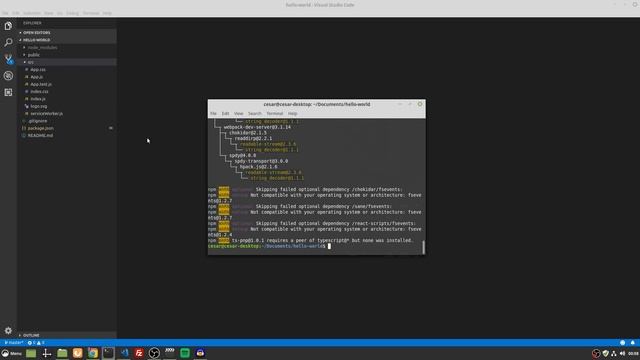Click the OBS tray icon
The width and height of the screenshot is (640, 360).
(x=596, y=353)
